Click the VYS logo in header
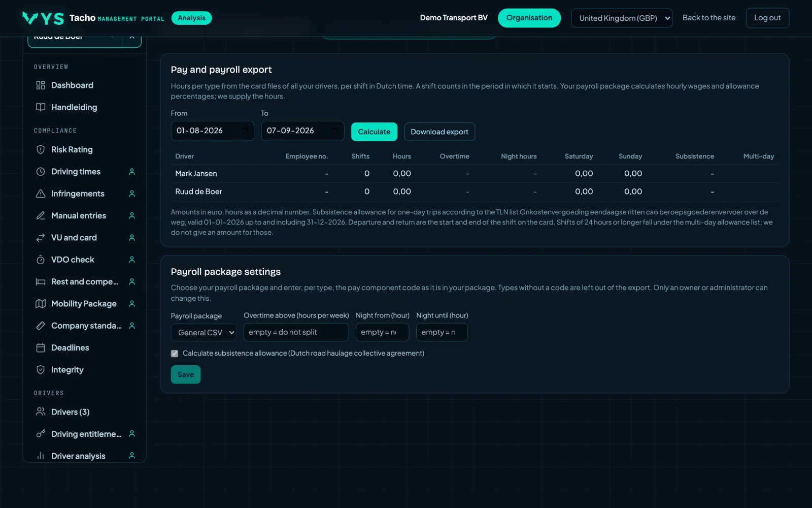Screen dimensions: 812x508 click(43, 18)
